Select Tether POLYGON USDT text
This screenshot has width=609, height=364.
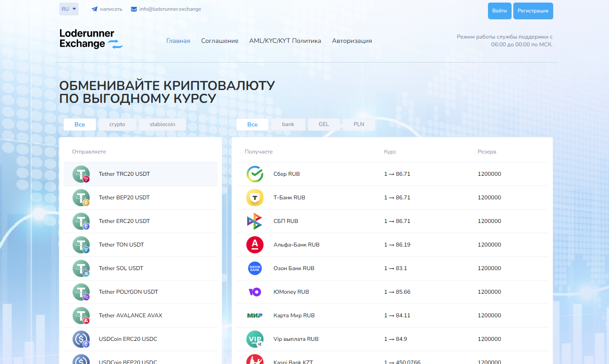(128, 292)
